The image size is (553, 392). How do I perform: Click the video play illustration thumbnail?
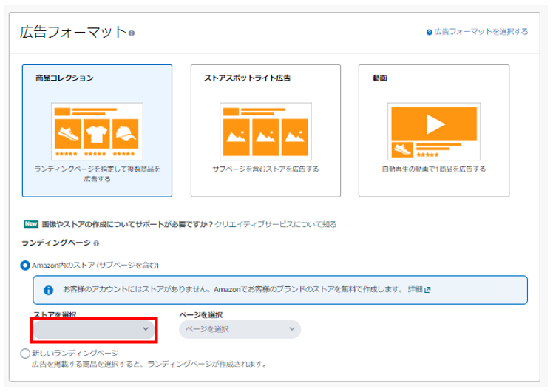(x=434, y=131)
